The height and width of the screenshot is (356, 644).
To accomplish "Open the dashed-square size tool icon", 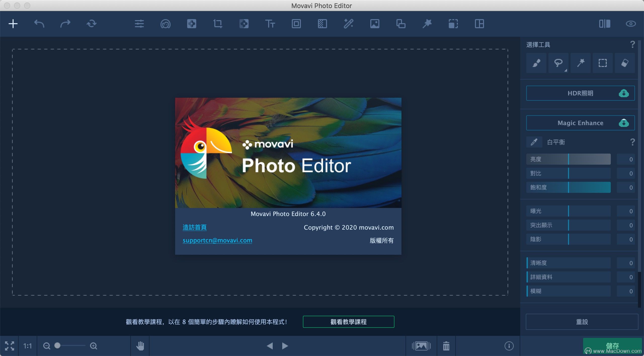I will tap(453, 24).
